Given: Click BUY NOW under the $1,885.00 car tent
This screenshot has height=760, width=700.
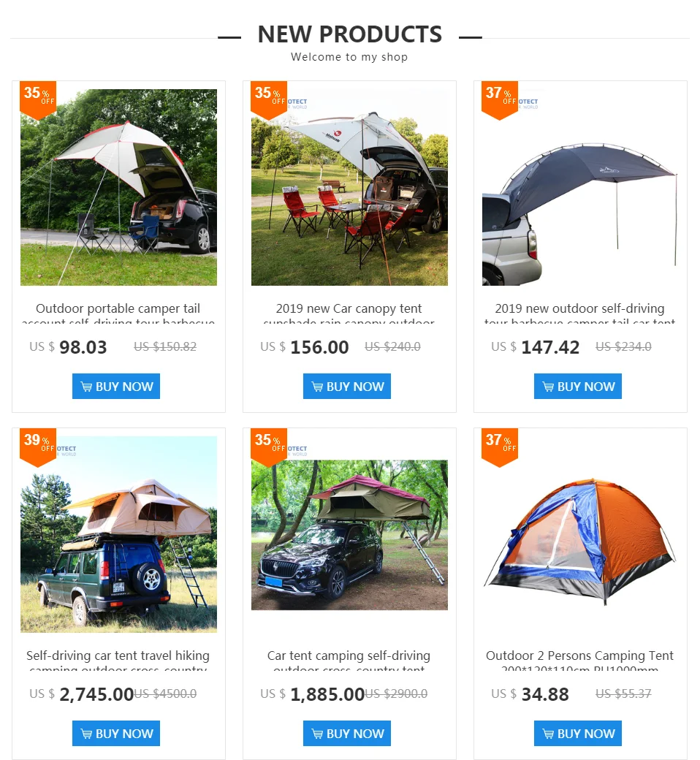Looking at the screenshot, I should point(346,734).
